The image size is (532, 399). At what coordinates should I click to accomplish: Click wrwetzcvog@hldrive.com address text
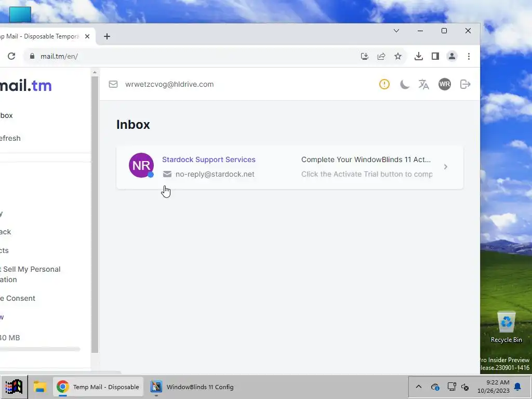[169, 84]
